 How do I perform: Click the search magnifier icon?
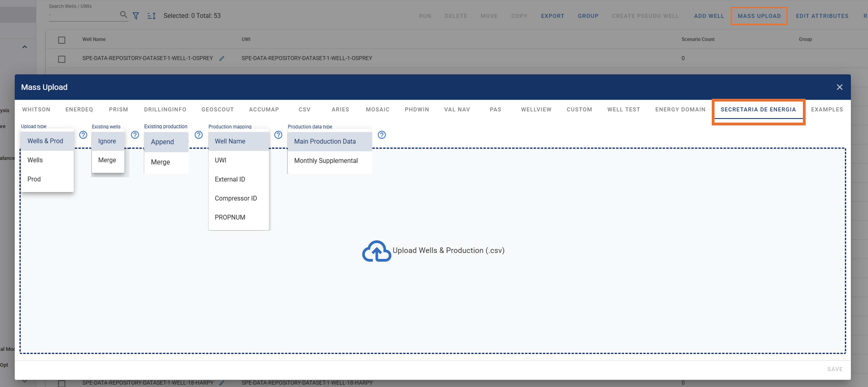pyautogui.click(x=123, y=15)
